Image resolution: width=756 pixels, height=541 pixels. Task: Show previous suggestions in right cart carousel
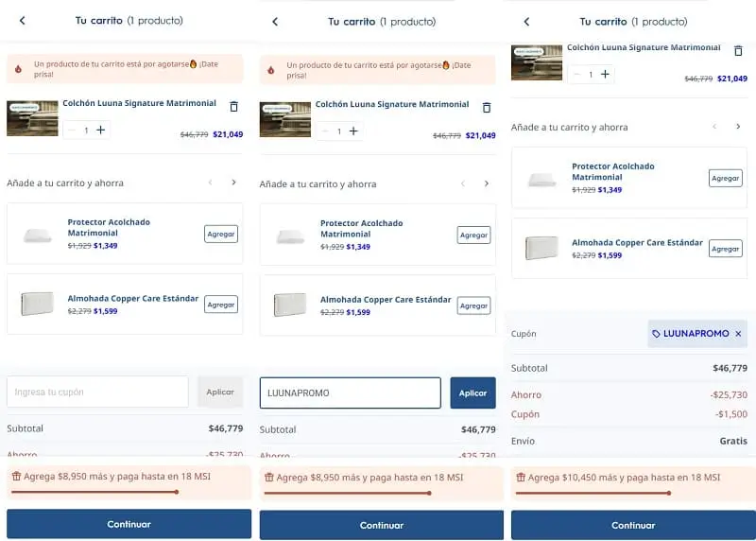click(714, 127)
